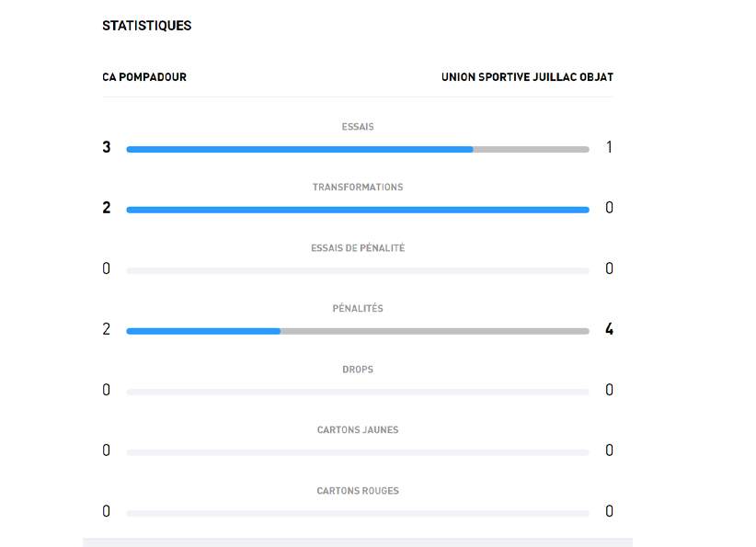Screen dimensions: 756x547
Task: Click the Pénalités progress bar
Action: point(357,331)
